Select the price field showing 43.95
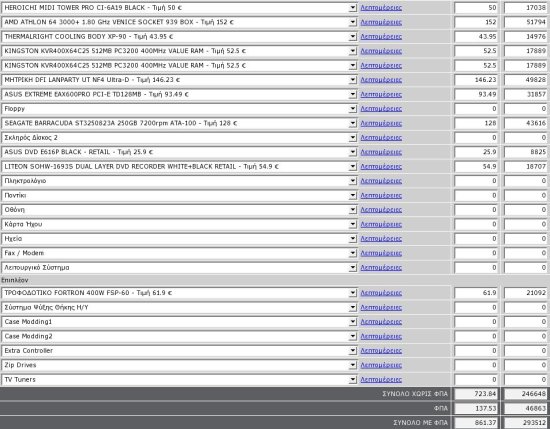 (476, 36)
